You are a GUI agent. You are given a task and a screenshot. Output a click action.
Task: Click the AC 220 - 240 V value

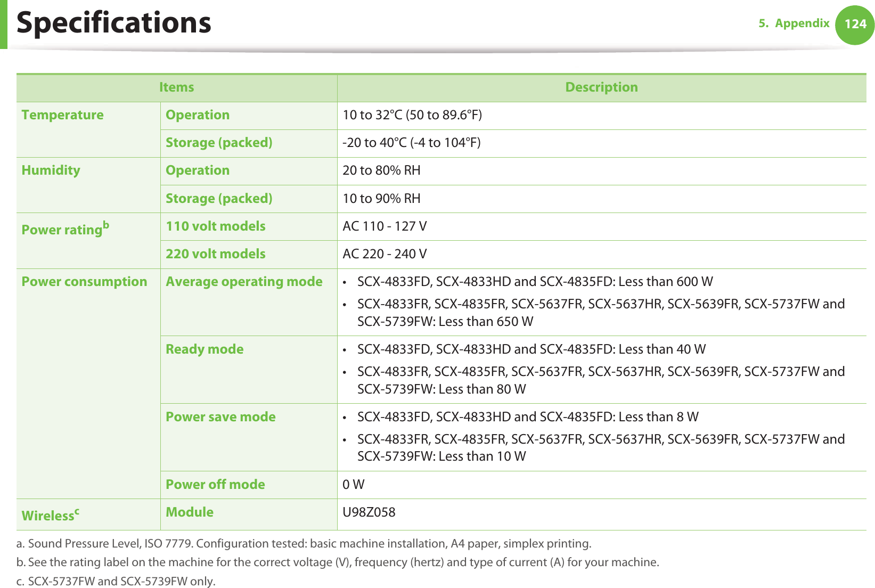tap(385, 254)
